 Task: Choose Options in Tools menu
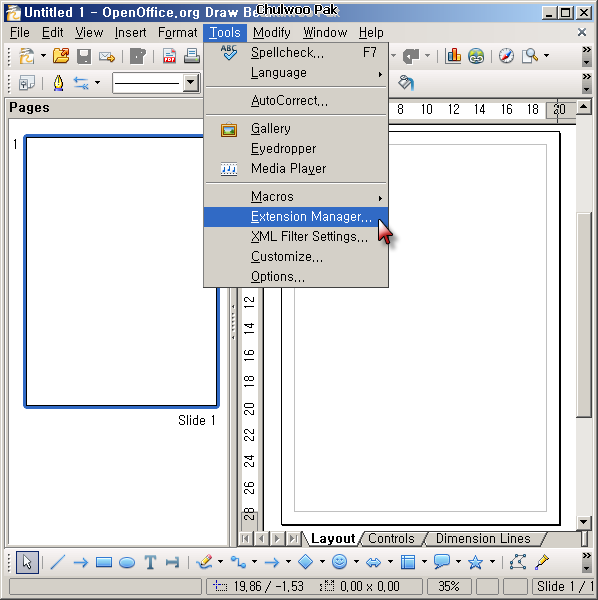point(296,277)
